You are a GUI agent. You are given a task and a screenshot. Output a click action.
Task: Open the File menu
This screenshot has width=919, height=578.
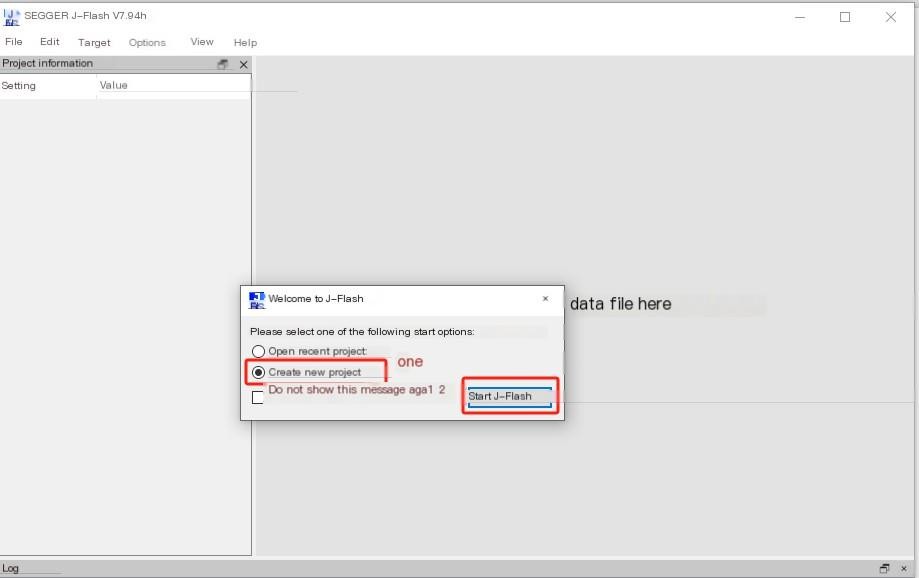(14, 42)
